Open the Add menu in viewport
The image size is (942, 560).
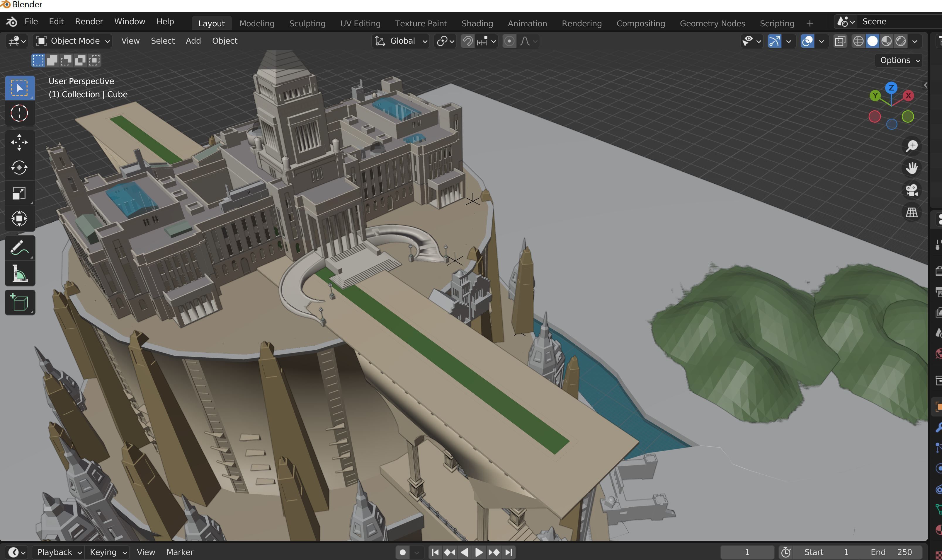(193, 41)
